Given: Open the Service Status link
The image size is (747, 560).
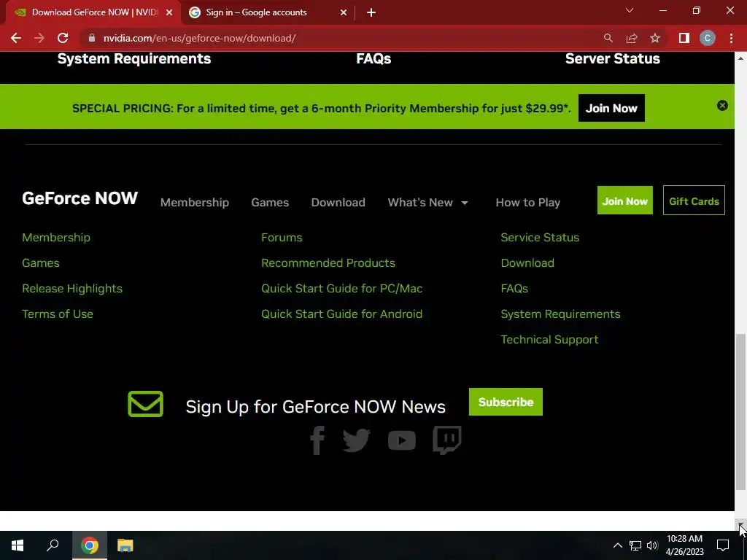Looking at the screenshot, I should coord(540,237).
